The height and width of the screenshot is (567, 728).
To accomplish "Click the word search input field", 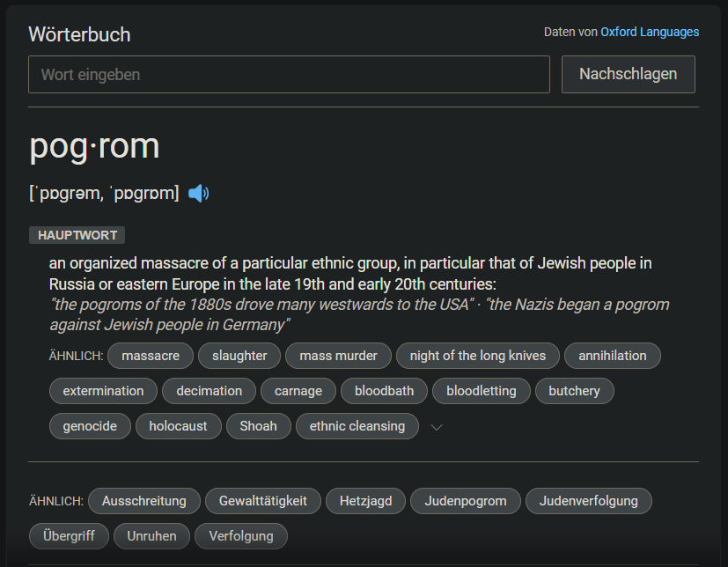I will click(289, 75).
